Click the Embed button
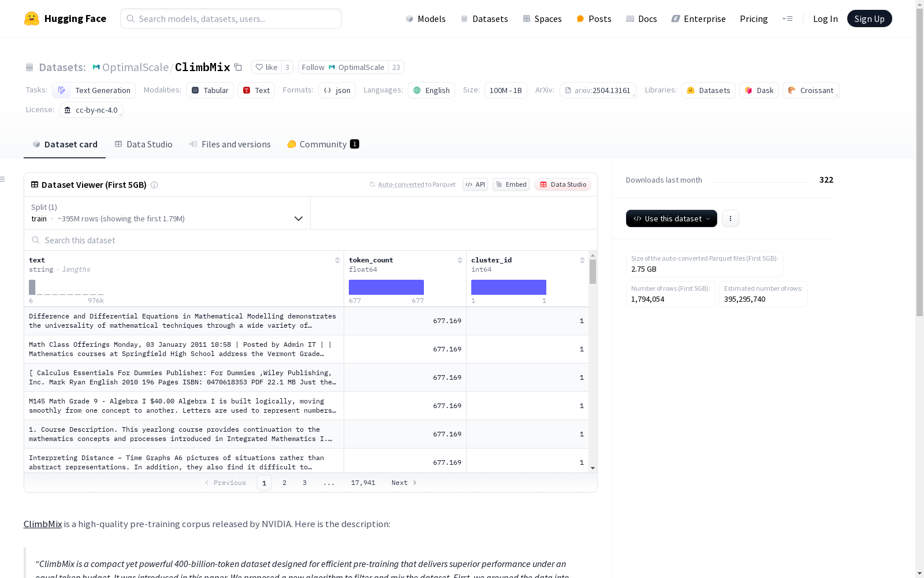This screenshot has width=924, height=578. 511,184
